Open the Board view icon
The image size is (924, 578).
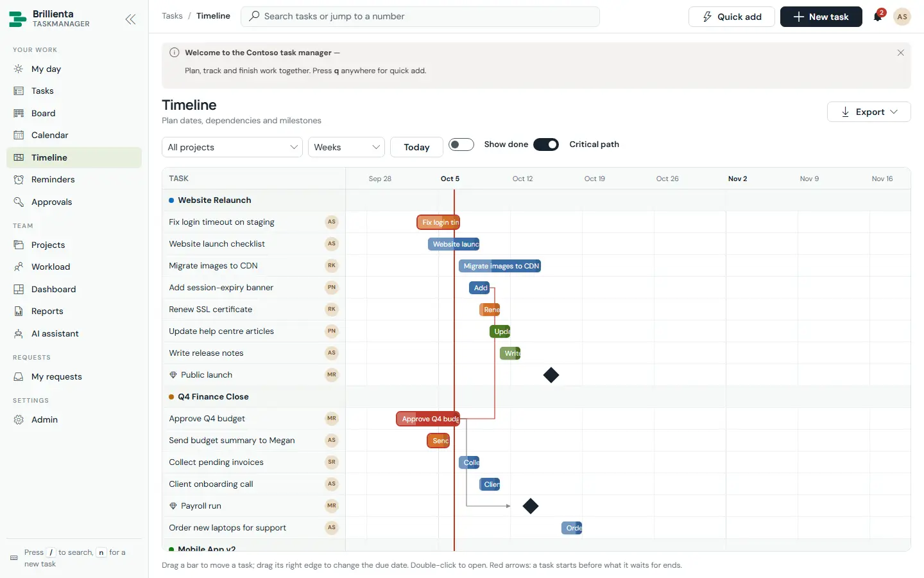[x=19, y=113]
